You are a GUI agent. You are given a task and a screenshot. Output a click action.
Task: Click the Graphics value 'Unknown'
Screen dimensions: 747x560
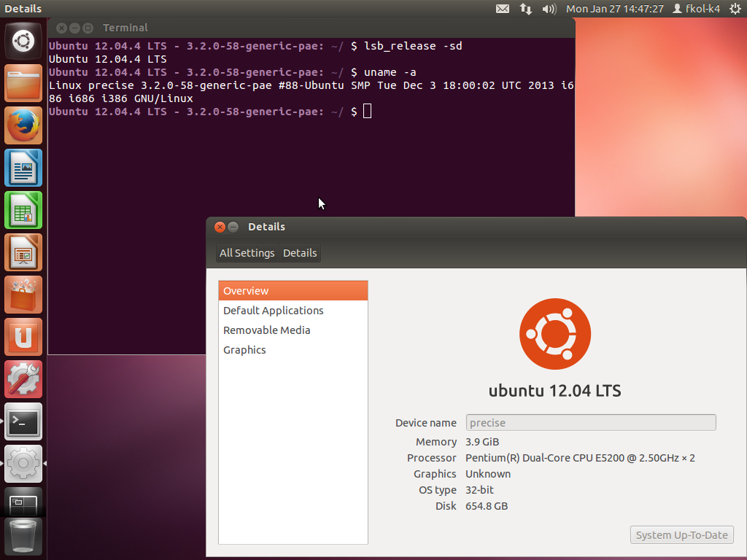tap(488, 474)
